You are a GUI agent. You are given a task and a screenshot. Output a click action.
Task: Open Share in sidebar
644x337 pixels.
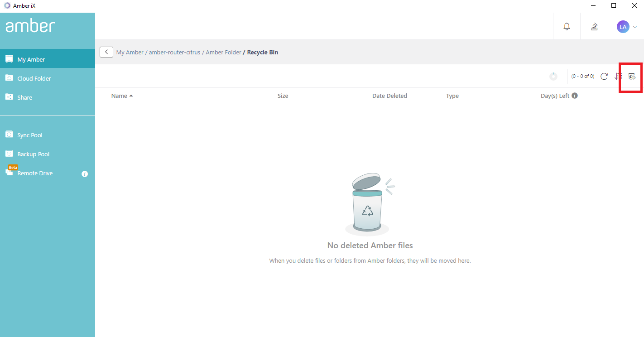click(x=48, y=97)
